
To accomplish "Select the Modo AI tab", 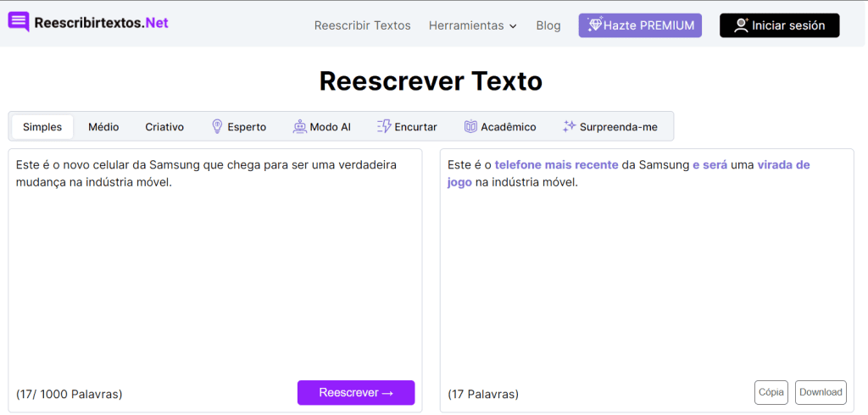I will [321, 127].
